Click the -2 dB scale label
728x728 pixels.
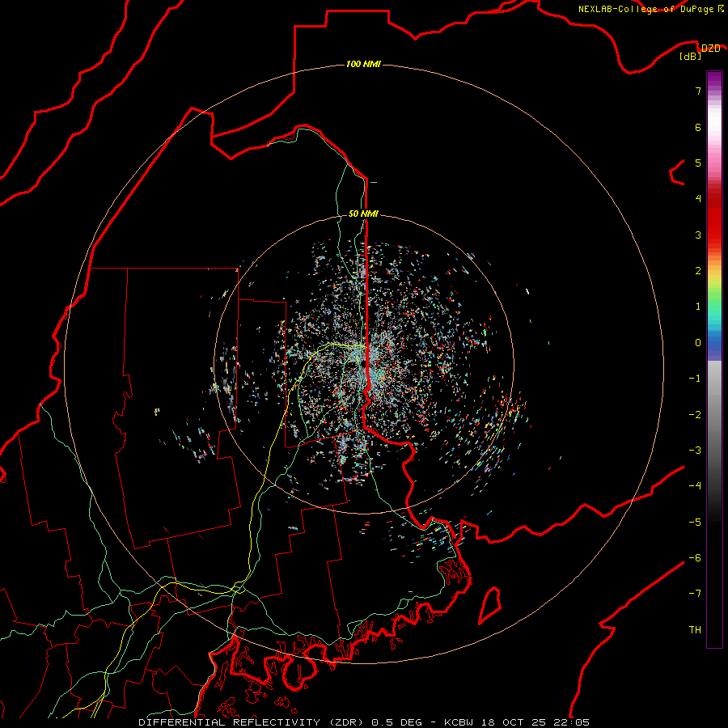(x=695, y=415)
